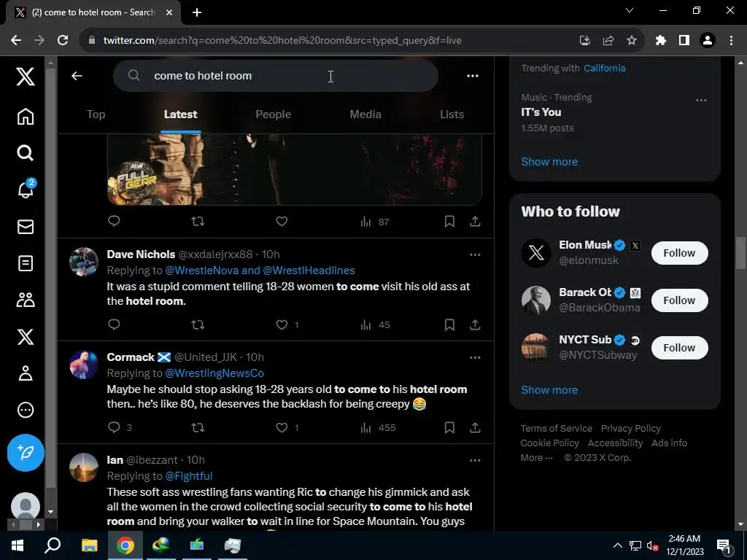
Task: Share Dave Nichols post
Action: 475,324
